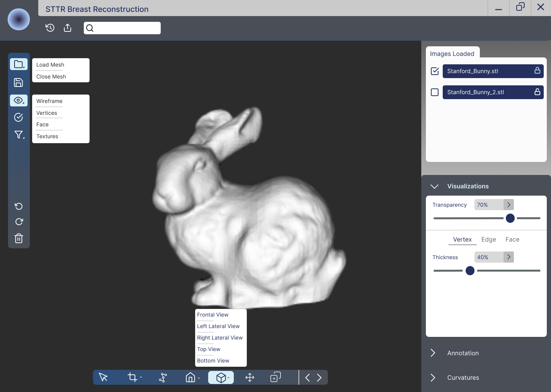Choose Load Mesh from menu
This screenshot has width=551, height=392.
tap(50, 65)
